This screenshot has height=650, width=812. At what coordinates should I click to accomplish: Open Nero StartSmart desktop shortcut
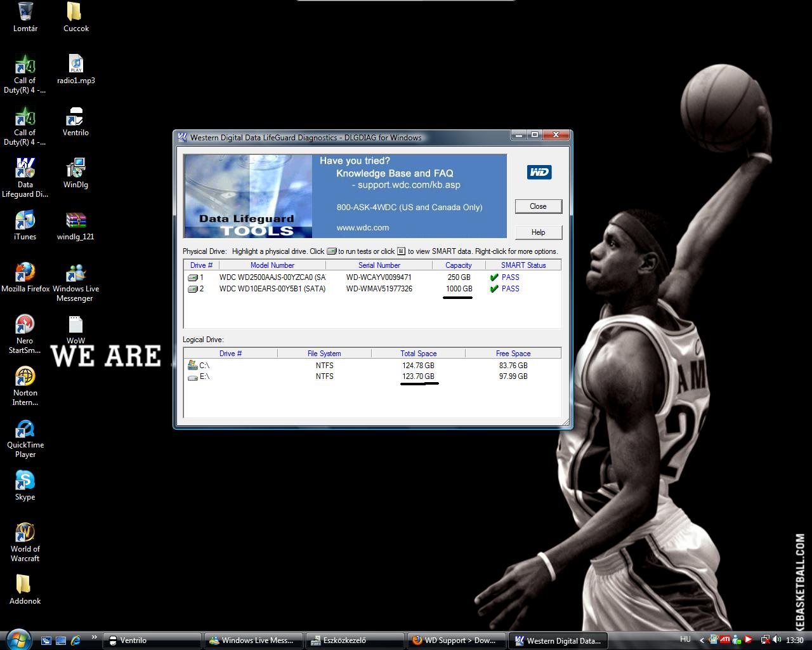coord(25,334)
